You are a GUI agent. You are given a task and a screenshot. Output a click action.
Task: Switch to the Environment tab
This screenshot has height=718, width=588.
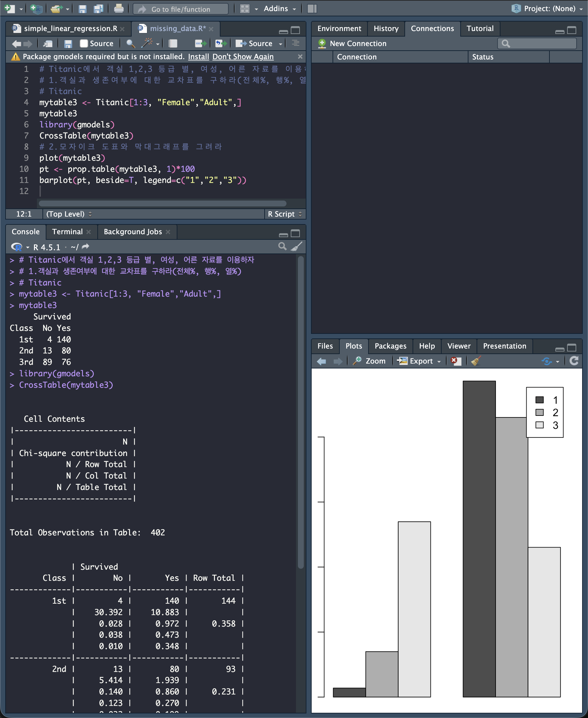tap(339, 28)
